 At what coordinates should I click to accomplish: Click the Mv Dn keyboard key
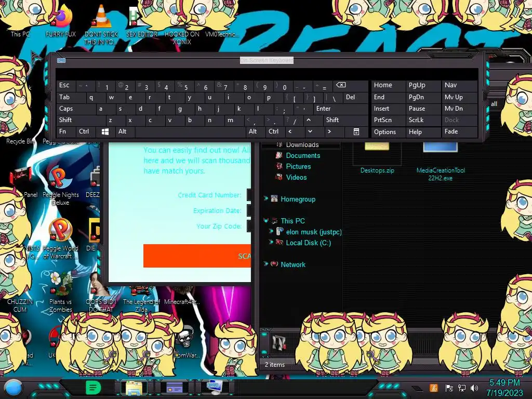pos(459,109)
